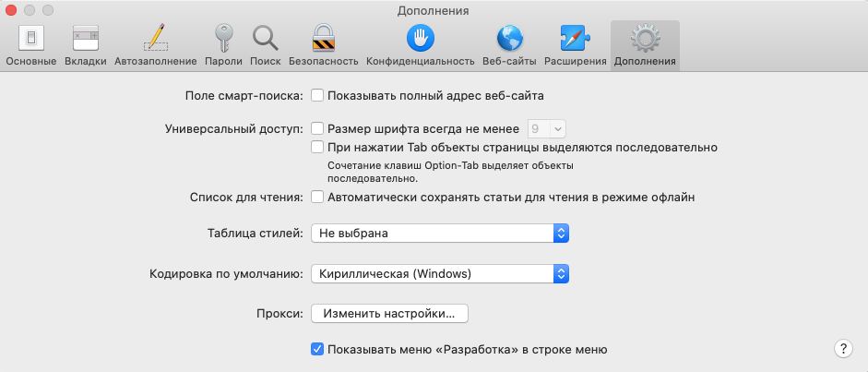868x372 pixels.
Task: Enable Размер шрифта всегда не менее
Action: click(x=317, y=129)
